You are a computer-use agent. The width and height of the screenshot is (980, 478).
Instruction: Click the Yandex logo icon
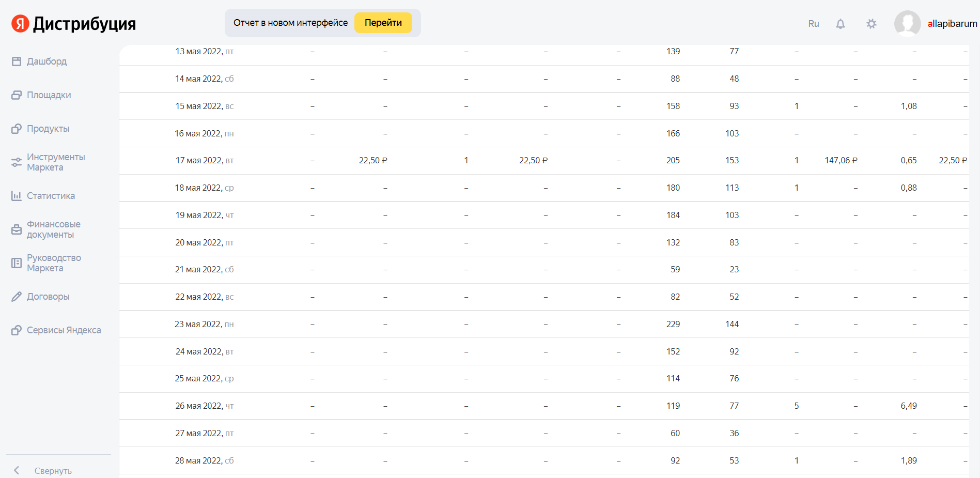pyautogui.click(x=20, y=23)
